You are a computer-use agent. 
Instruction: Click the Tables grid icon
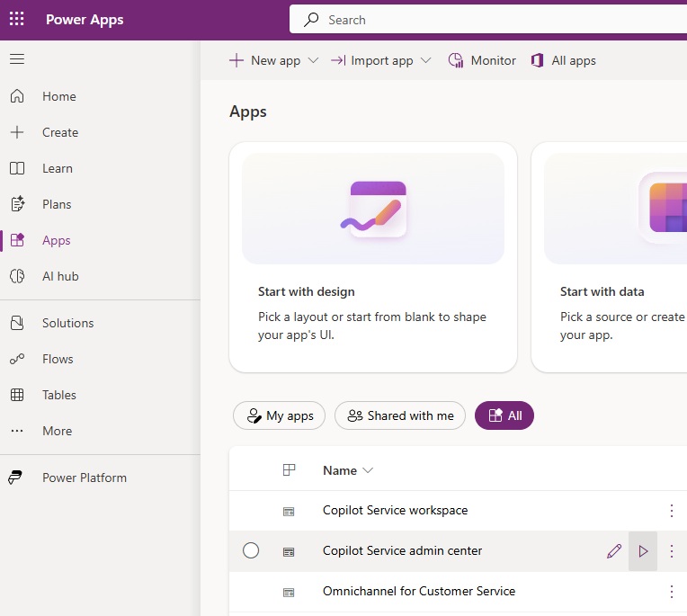click(17, 395)
